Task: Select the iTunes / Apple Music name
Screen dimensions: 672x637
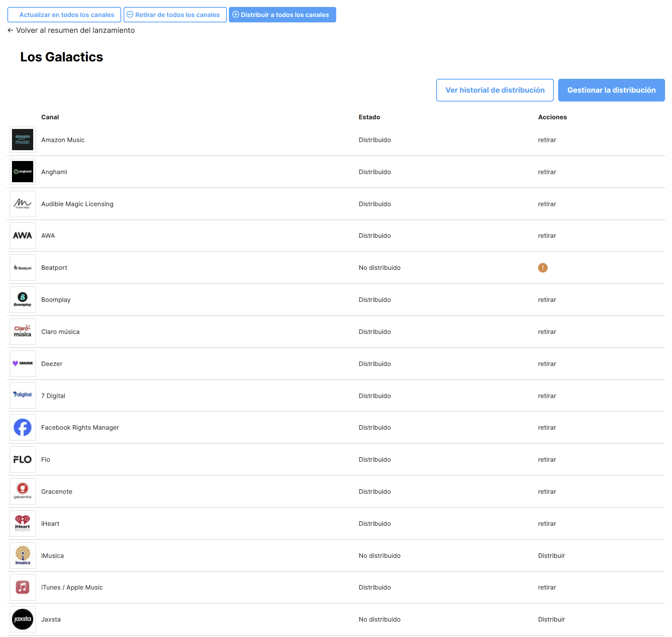Action: (x=72, y=587)
